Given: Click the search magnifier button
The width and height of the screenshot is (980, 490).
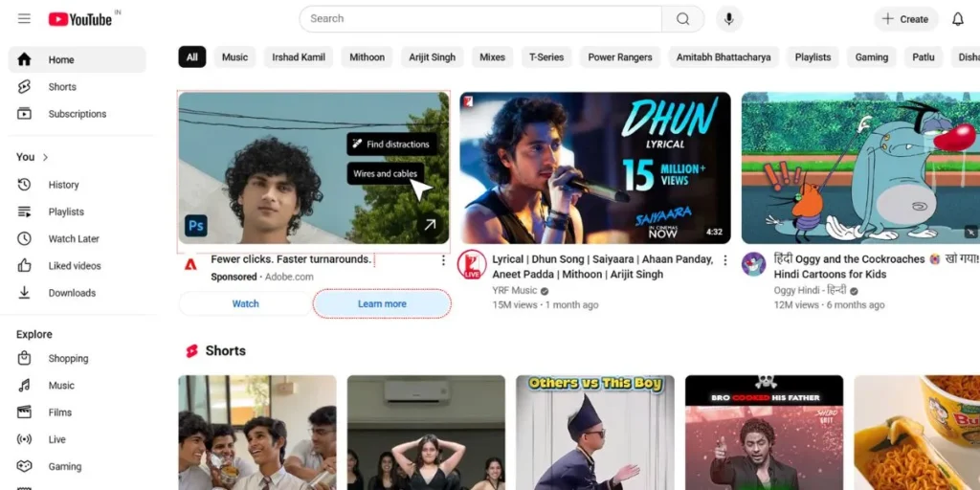Looking at the screenshot, I should pyautogui.click(x=682, y=19).
